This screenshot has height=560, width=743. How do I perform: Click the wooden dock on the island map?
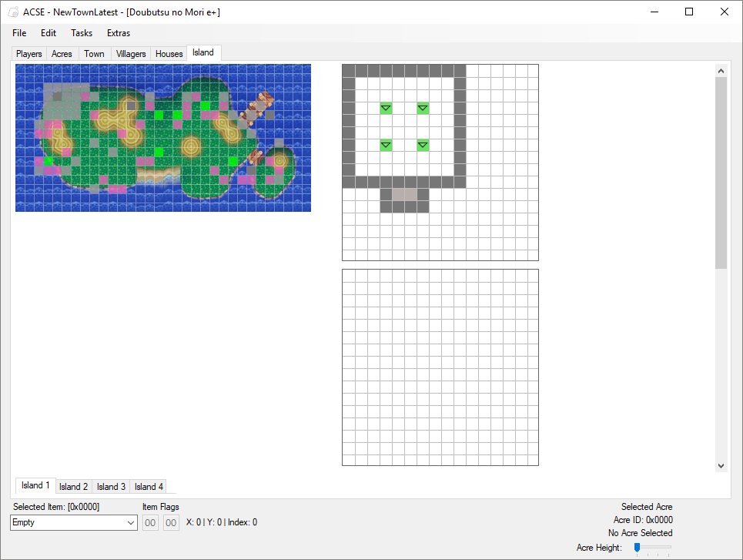pyautogui.click(x=256, y=110)
